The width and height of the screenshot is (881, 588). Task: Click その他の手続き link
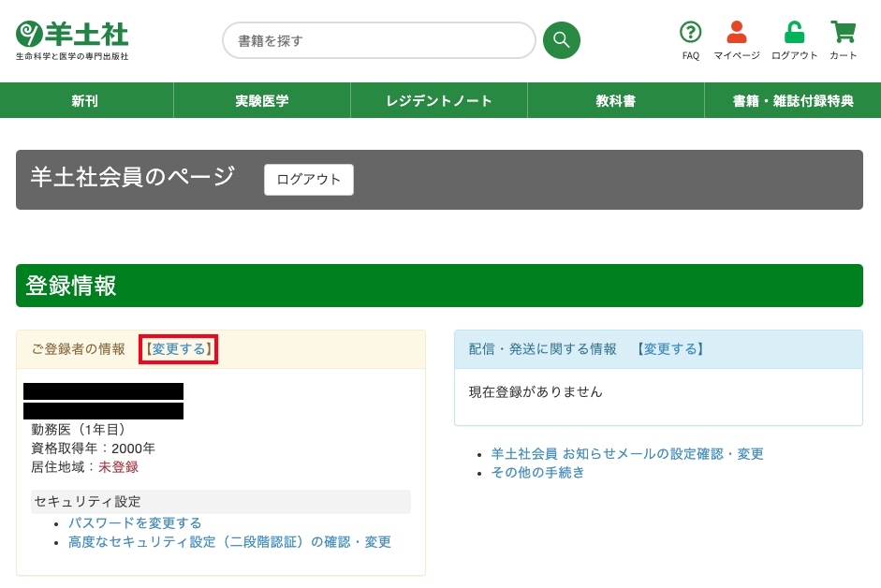(537, 472)
